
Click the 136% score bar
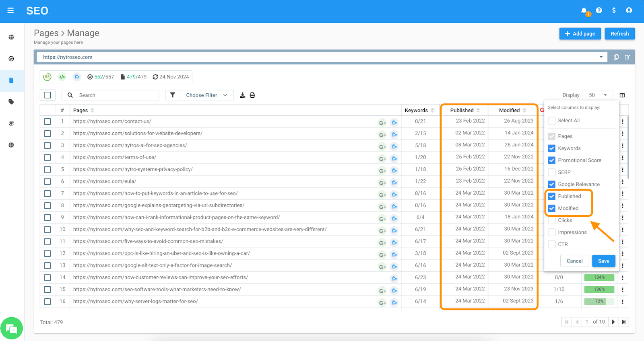pos(599,290)
